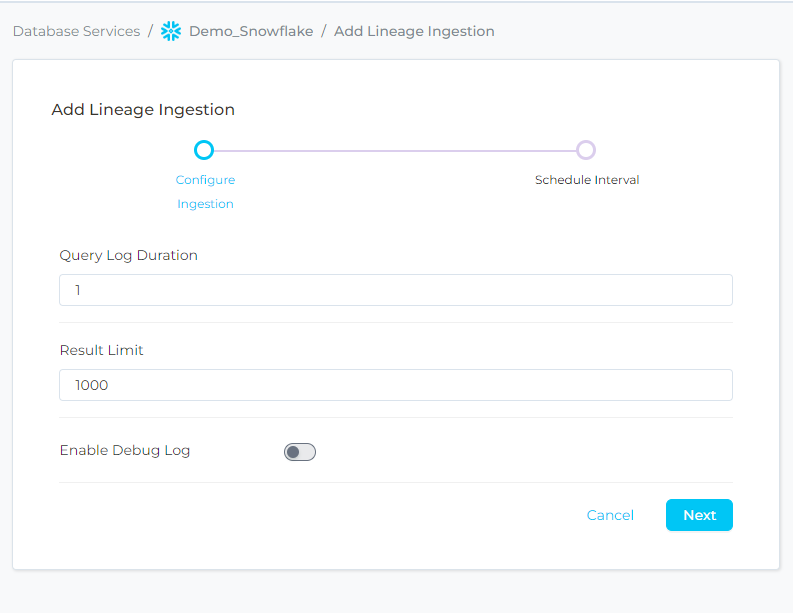
Task: Click the Enable Debug Log label
Action: (125, 450)
